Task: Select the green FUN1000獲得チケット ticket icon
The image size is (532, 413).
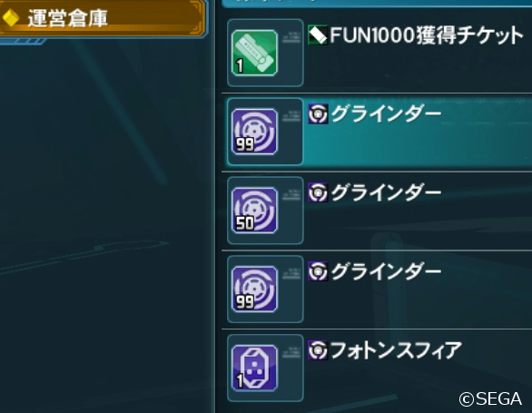Action: click(254, 53)
